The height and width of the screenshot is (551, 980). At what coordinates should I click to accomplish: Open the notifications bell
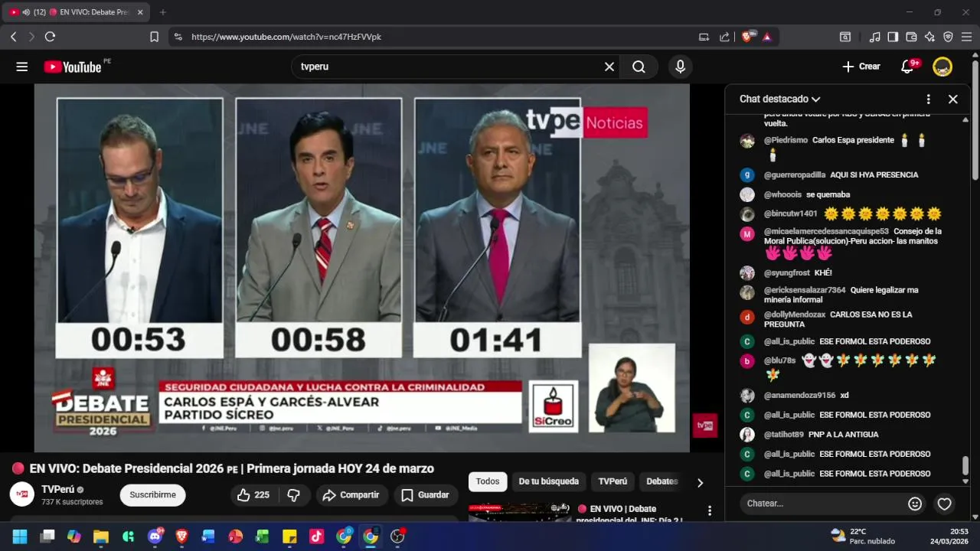(907, 67)
